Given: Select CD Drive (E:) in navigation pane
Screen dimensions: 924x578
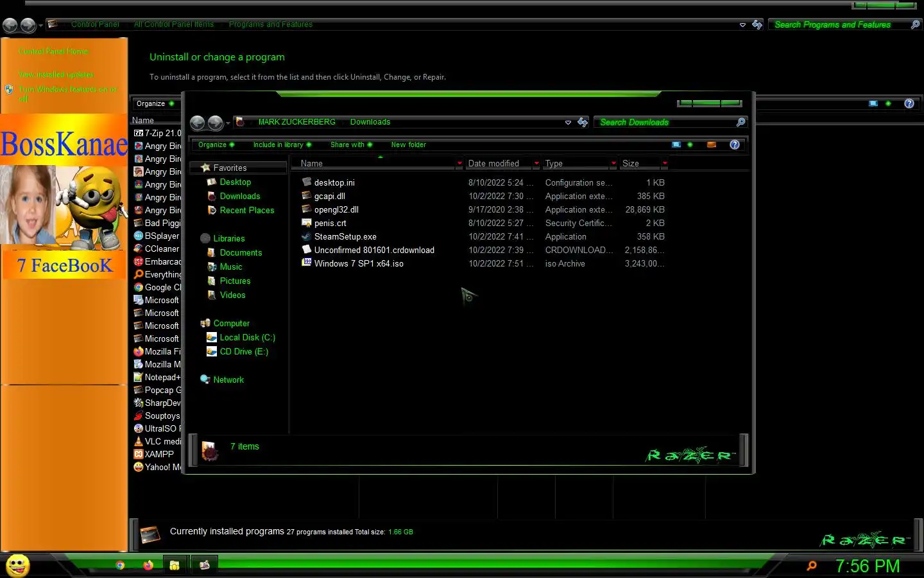Looking at the screenshot, I should pyautogui.click(x=244, y=351).
